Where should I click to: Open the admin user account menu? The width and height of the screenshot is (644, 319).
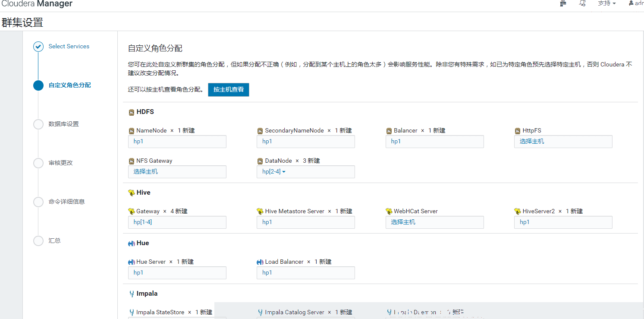coord(636,3)
